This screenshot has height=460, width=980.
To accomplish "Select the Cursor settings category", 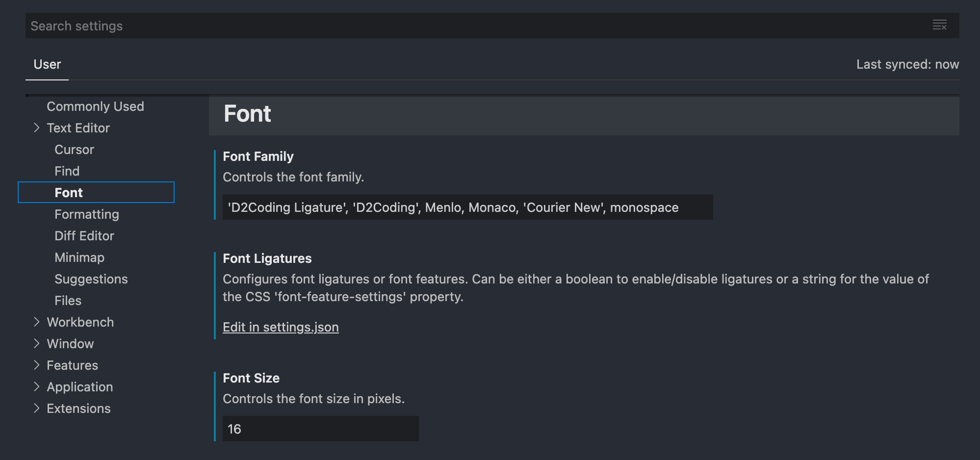I will (74, 149).
